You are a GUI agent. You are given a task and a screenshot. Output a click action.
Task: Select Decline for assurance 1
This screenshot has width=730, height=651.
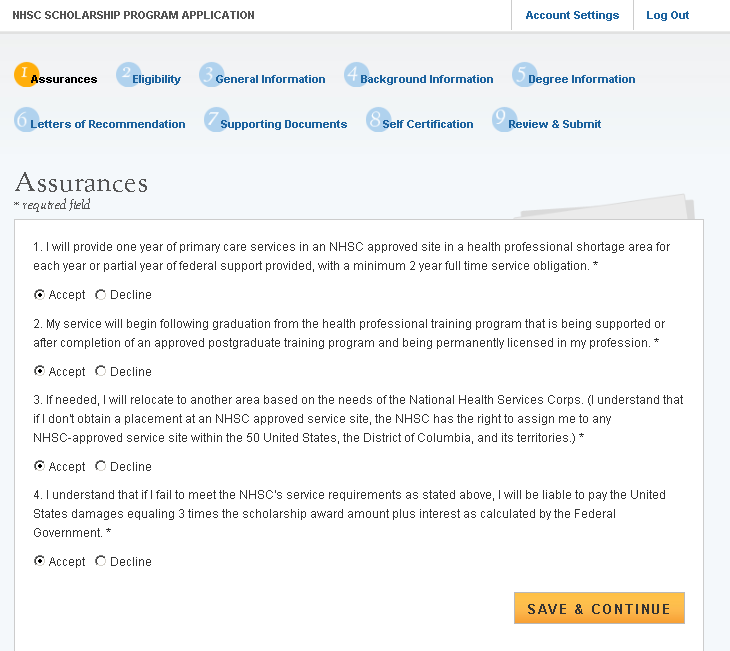tap(101, 295)
